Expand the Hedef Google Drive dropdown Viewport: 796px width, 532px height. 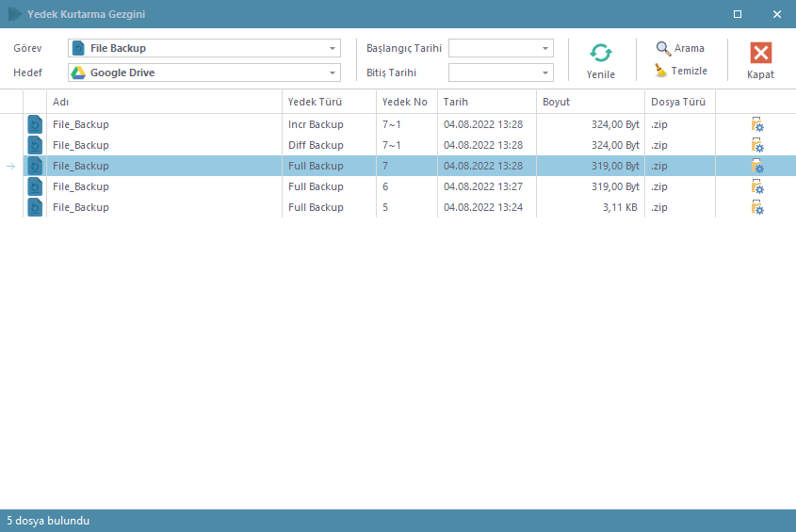[x=333, y=73]
